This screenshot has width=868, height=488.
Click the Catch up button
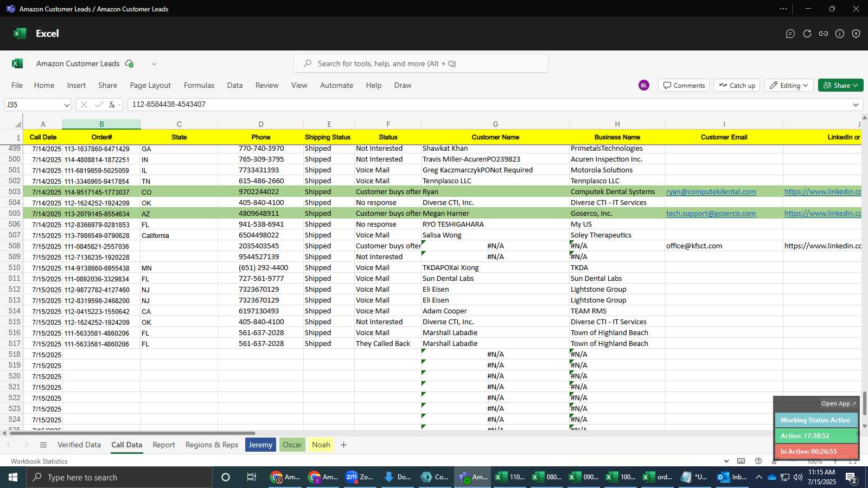tap(737, 85)
